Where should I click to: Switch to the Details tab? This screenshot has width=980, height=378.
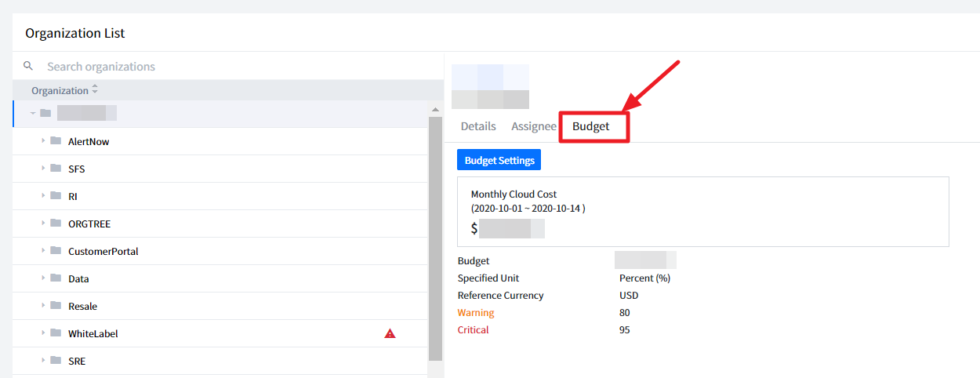(x=478, y=126)
